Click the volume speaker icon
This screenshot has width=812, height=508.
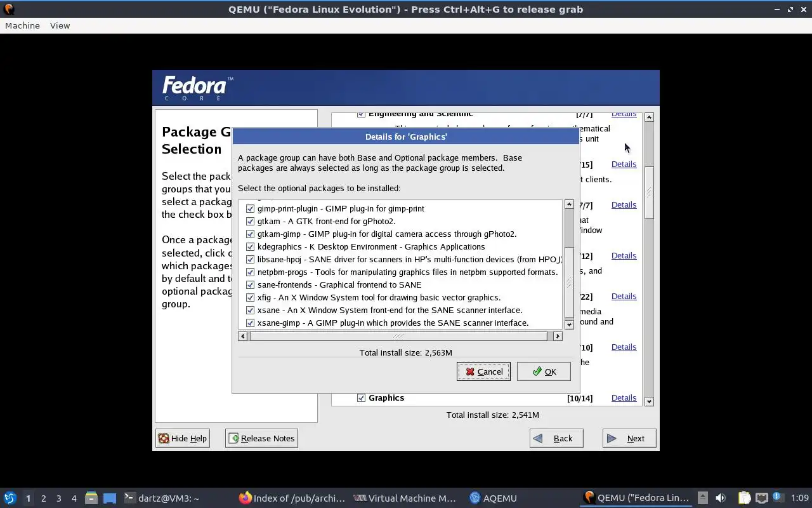coord(721,498)
